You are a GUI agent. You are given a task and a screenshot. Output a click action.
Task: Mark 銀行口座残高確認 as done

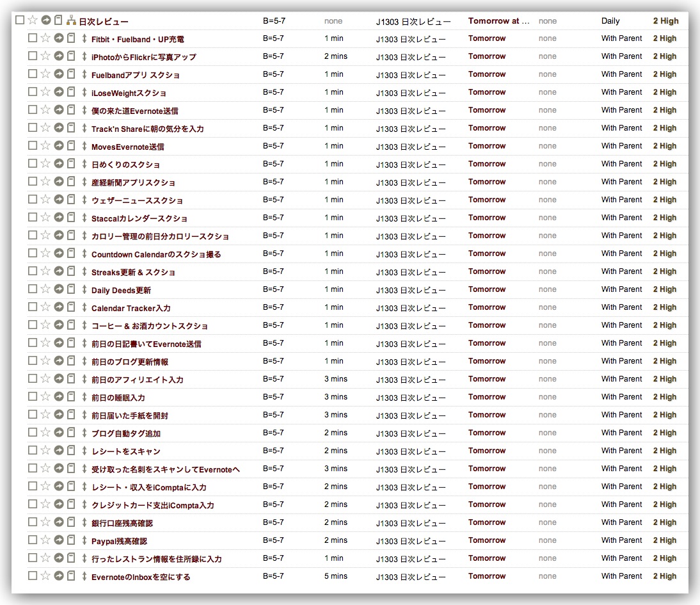pos(32,521)
